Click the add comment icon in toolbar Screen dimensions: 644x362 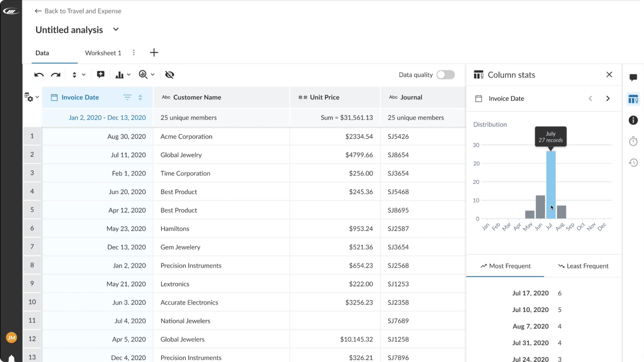pos(100,75)
